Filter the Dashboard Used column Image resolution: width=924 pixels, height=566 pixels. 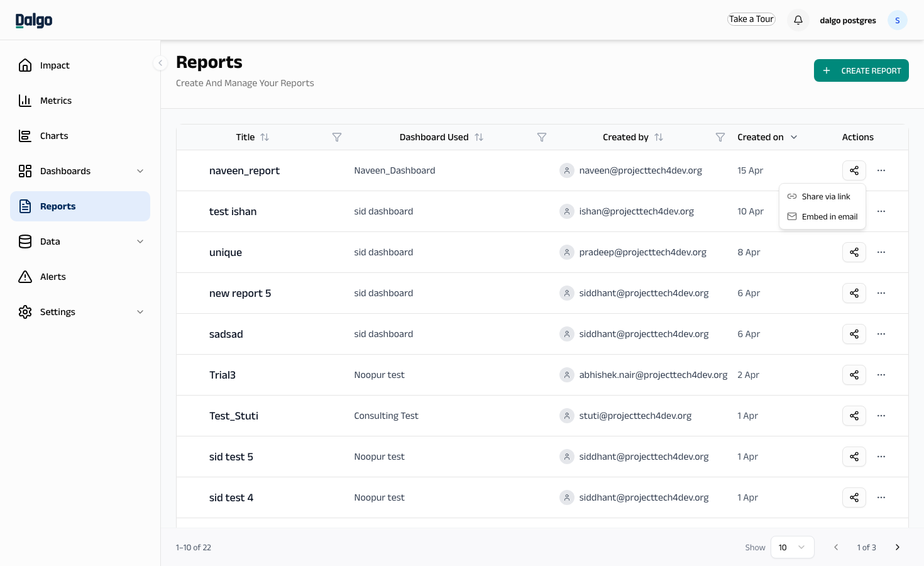coord(542,137)
